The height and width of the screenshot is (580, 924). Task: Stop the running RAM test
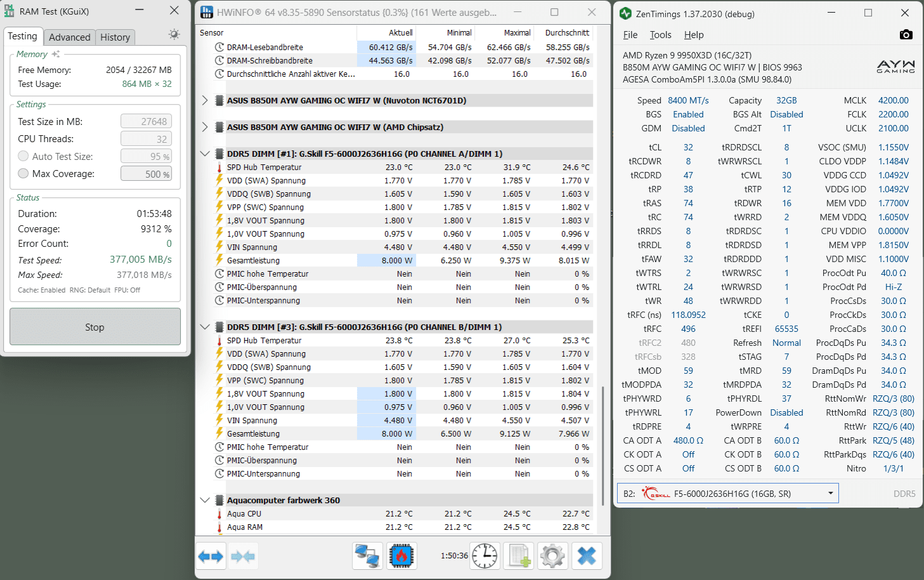pos(95,327)
